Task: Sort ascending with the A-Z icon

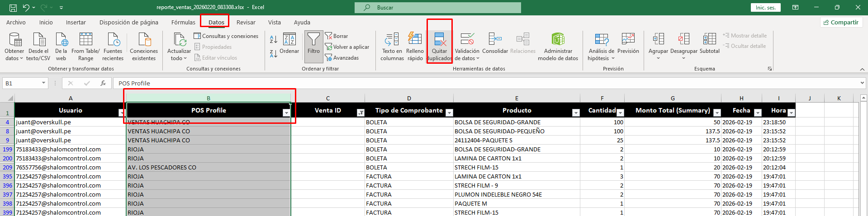Action: coord(273,40)
